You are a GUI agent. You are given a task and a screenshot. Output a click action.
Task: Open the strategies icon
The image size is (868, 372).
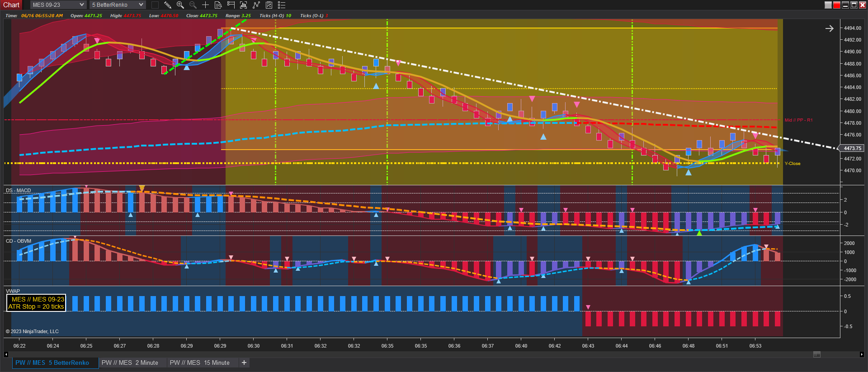pos(269,5)
